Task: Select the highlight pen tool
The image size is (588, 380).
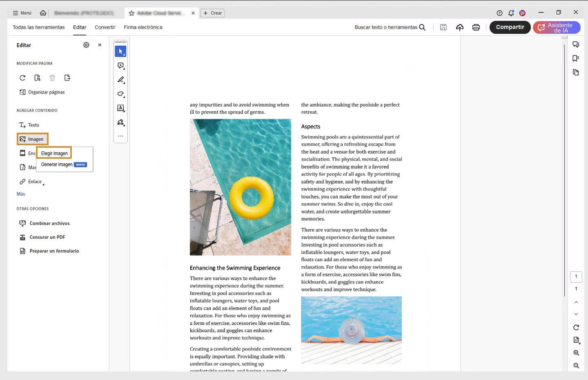Action: click(x=120, y=80)
